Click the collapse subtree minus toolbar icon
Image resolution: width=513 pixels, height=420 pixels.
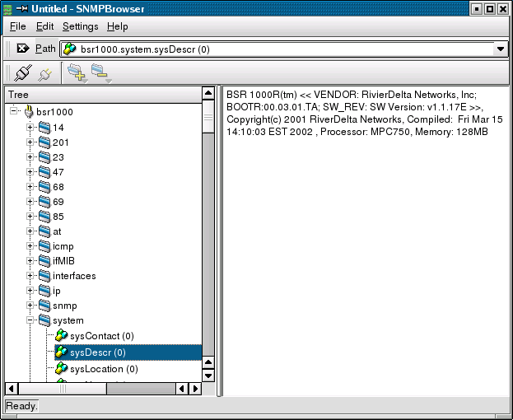pyautogui.click(x=100, y=72)
